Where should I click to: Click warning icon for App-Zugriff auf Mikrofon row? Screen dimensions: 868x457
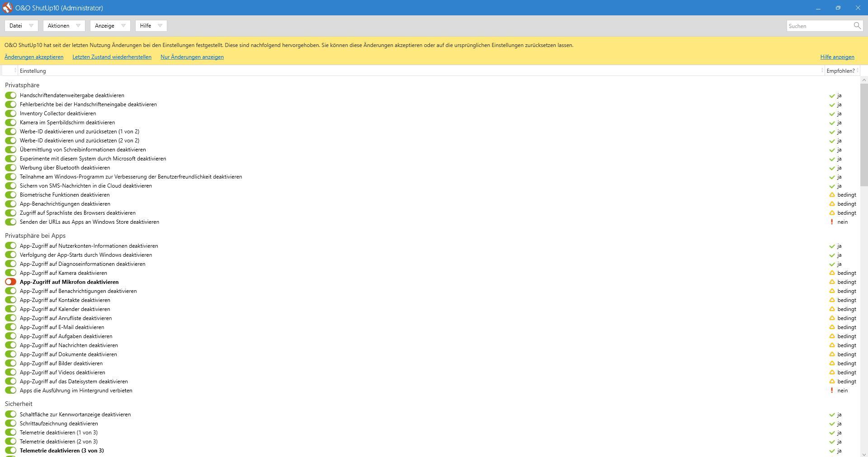coord(832,282)
